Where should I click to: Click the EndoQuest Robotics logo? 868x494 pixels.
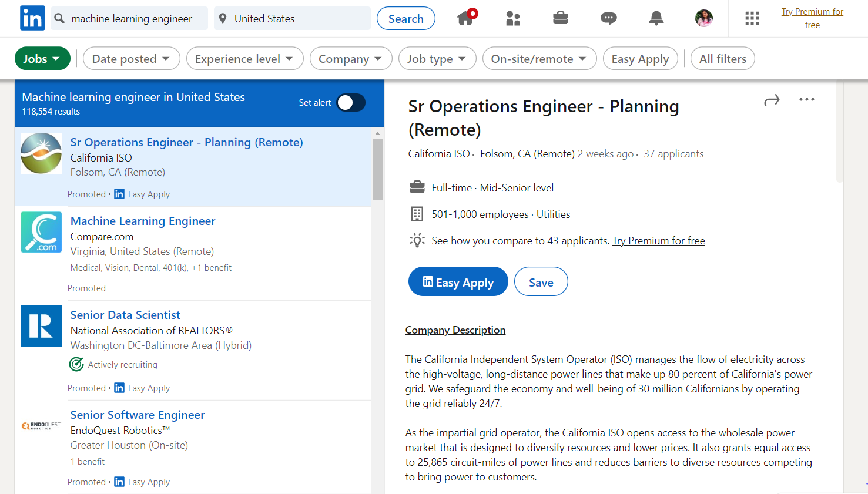pyautogui.click(x=41, y=426)
